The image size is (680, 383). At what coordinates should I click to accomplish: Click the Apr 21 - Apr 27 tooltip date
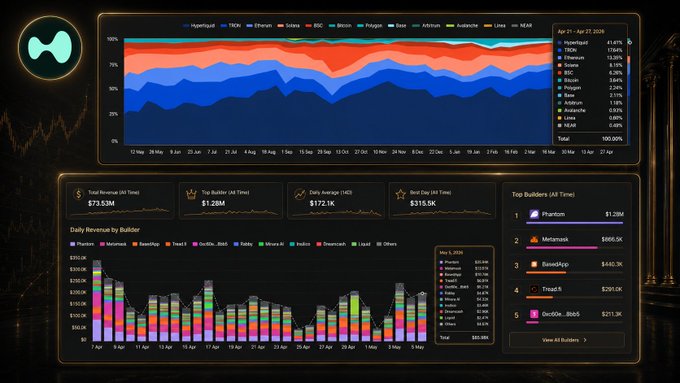581,32
